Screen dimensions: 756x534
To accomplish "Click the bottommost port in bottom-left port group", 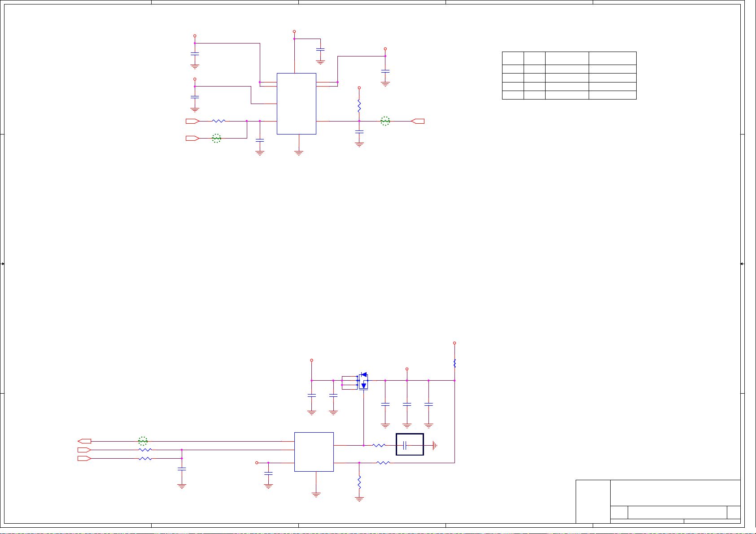I will [x=84, y=458].
